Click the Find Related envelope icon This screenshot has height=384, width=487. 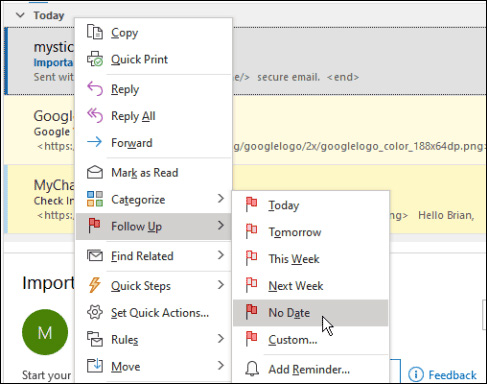tap(95, 256)
